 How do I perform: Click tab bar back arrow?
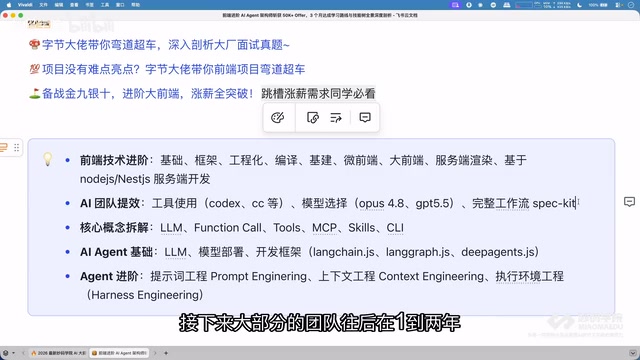[x=24, y=353]
